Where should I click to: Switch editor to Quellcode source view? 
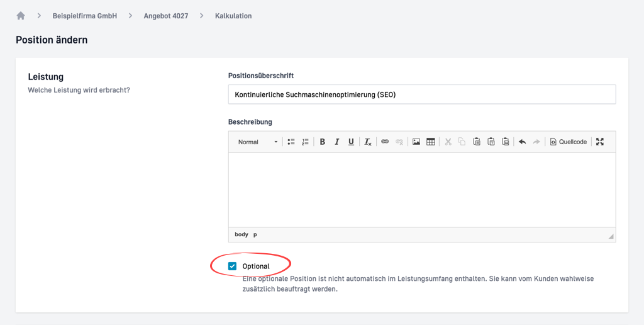[x=569, y=142]
